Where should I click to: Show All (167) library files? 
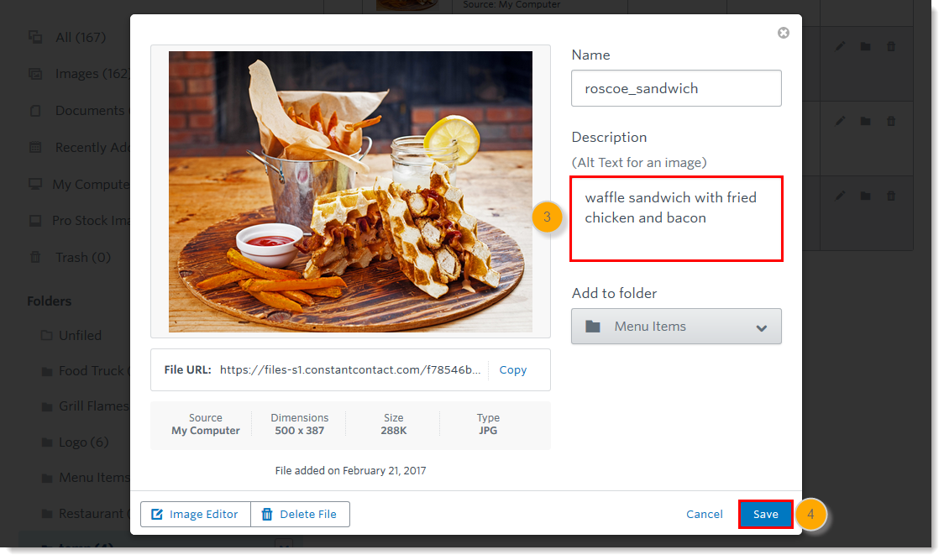80,37
